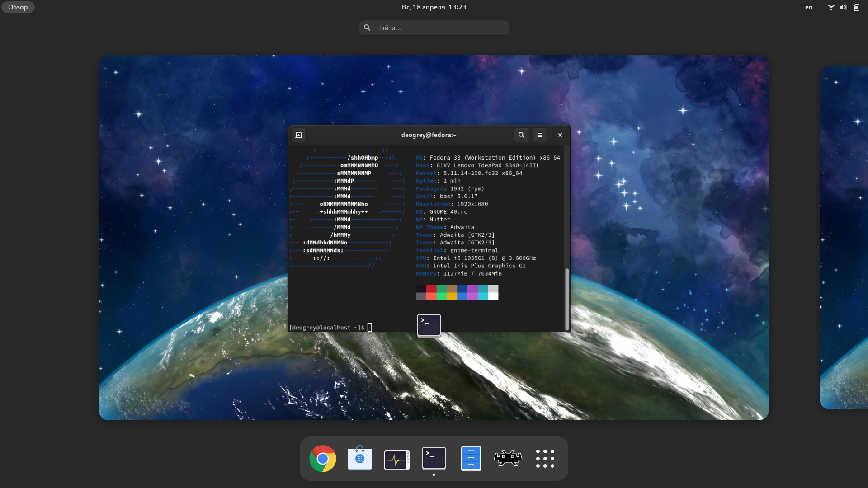Click the Обзор activities button

click(18, 7)
